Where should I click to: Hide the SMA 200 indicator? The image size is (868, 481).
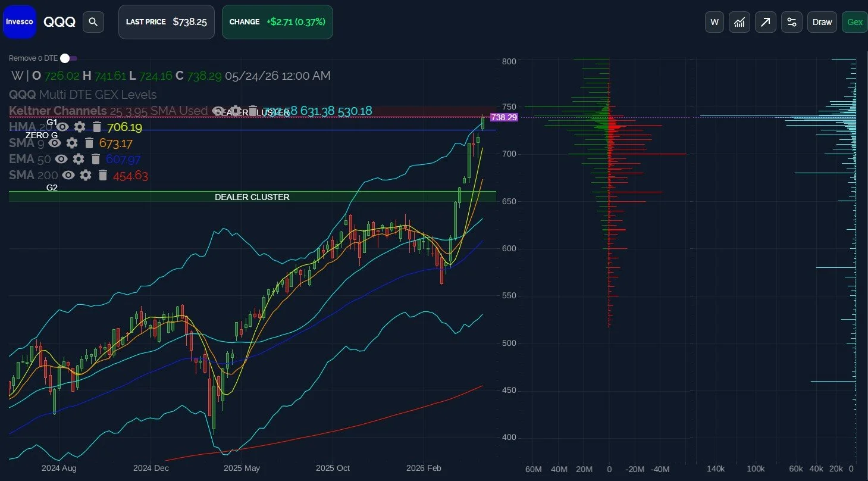pos(68,175)
